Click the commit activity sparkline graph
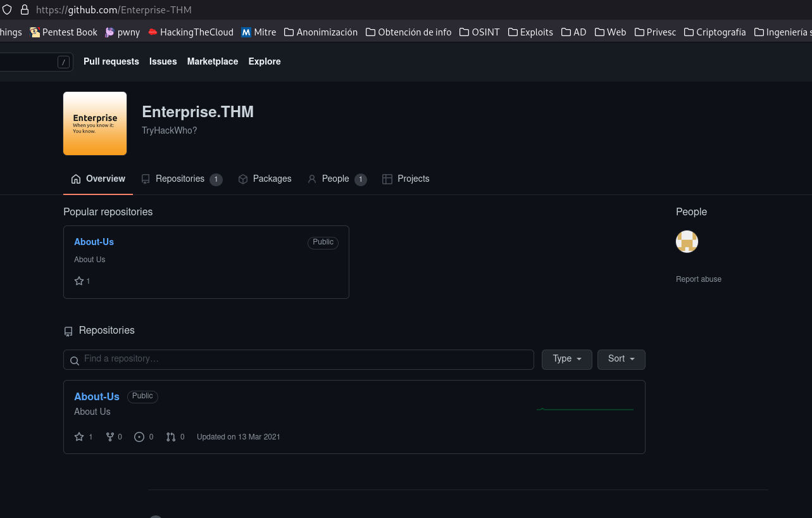This screenshot has height=518, width=812. (x=585, y=409)
